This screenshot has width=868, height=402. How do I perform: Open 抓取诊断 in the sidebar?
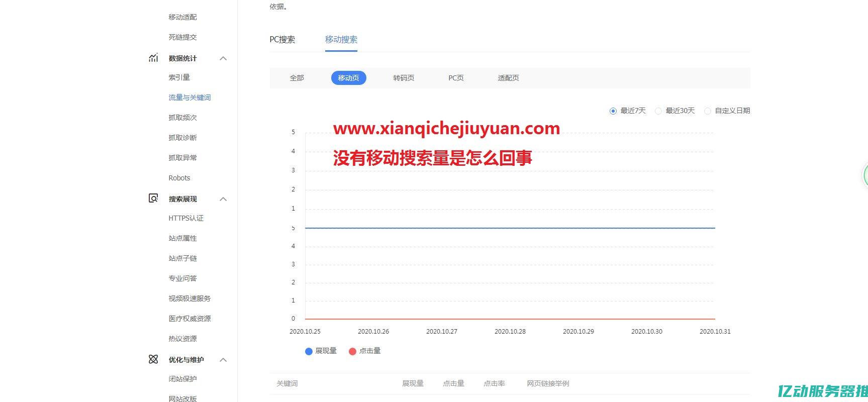tap(182, 138)
